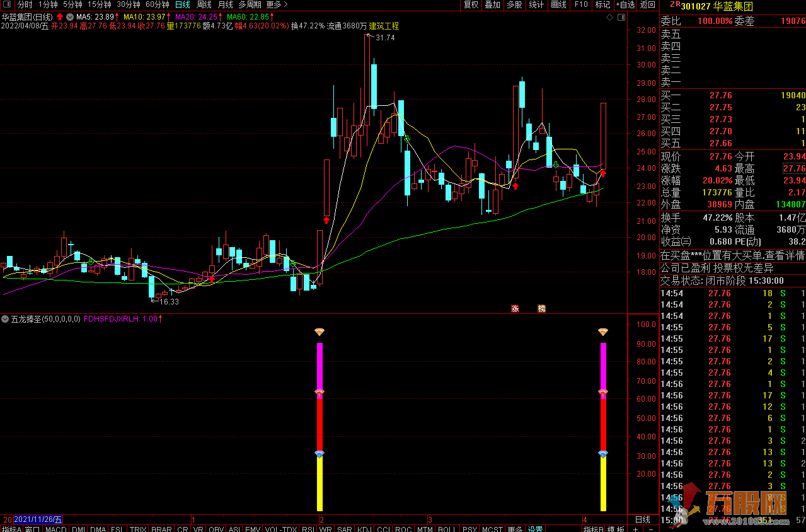Image resolution: width=806 pixels, height=532 pixels.
Task: Select the 30分钟 period
Action: [x=129, y=4]
